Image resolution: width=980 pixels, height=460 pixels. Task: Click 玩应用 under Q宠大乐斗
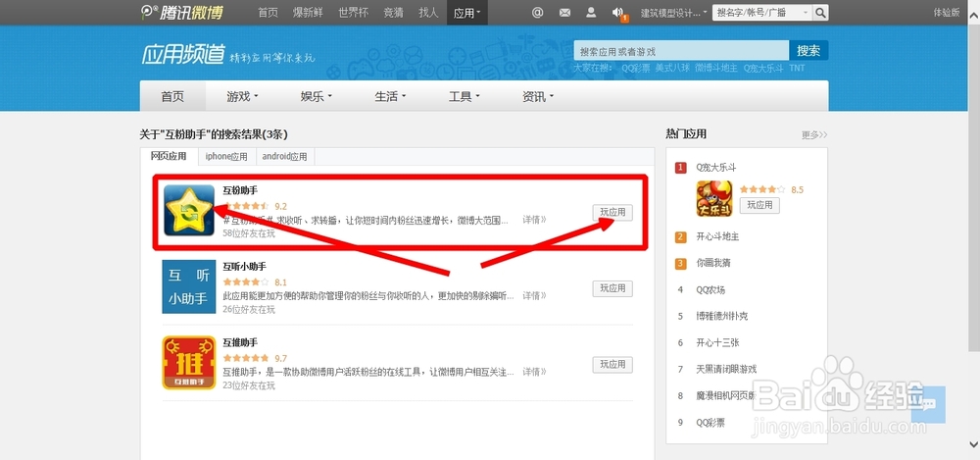tap(759, 205)
